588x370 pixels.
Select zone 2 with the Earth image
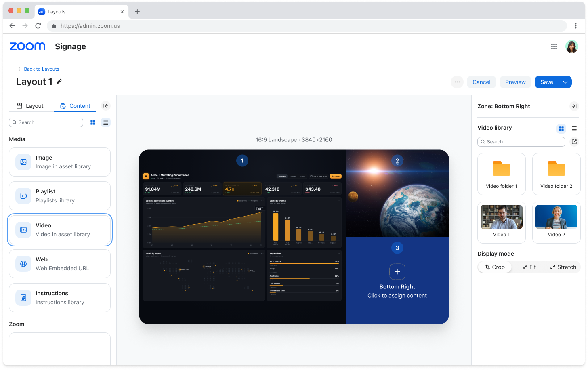[397, 193]
